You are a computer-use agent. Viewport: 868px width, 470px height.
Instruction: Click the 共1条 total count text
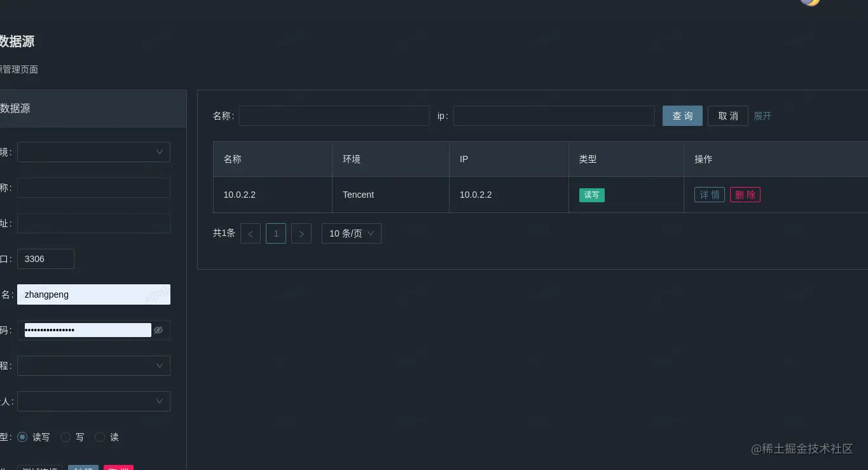[x=224, y=233]
